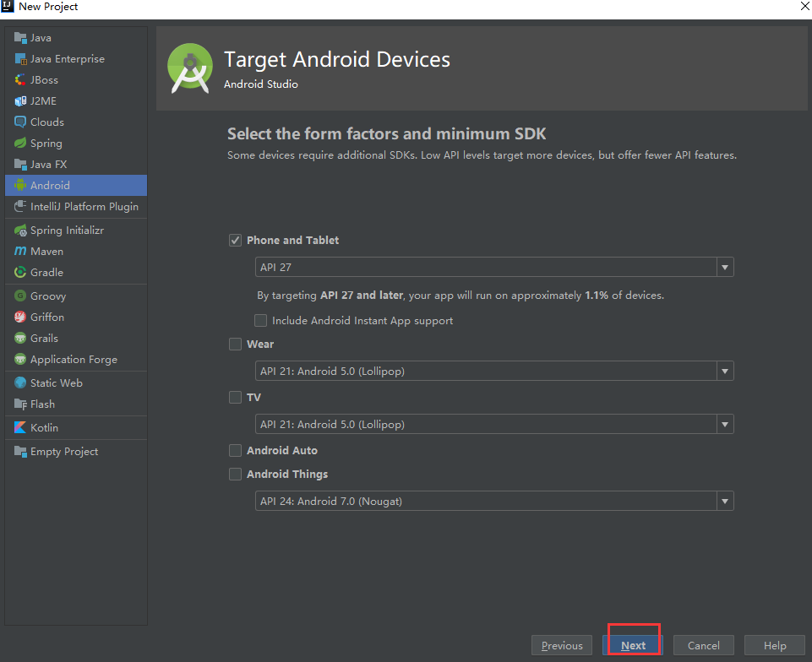Select Spring Initializr project type
The image size is (812, 662).
click(x=76, y=231)
